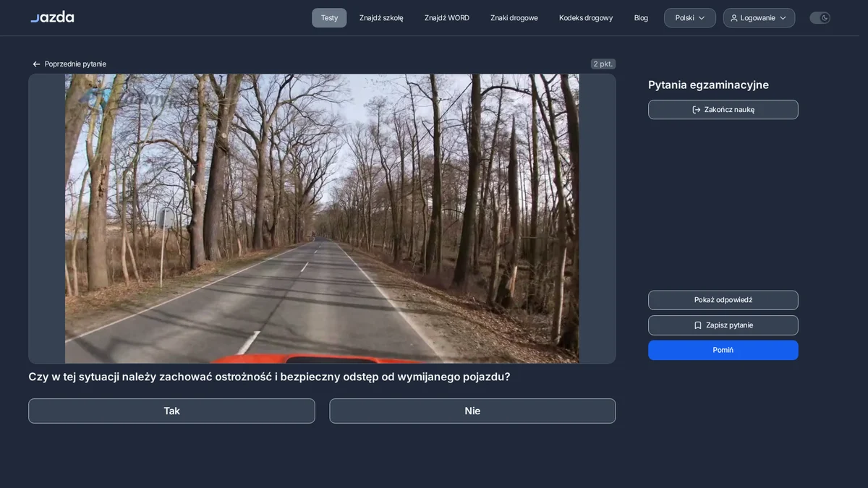Click the exit icon in Zakończ naukę
Screen dimensions: 868x488
(697, 110)
